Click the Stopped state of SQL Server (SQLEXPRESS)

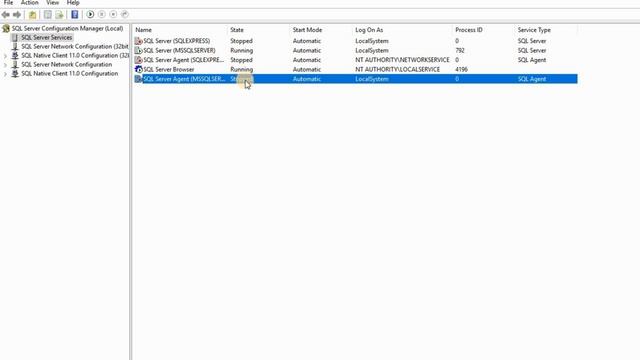tap(241, 41)
